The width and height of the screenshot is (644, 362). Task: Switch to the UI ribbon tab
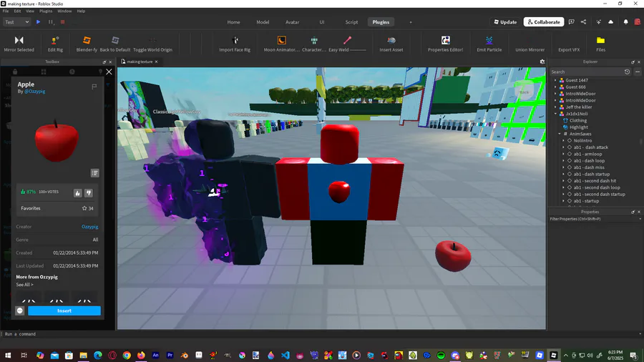pyautogui.click(x=322, y=22)
